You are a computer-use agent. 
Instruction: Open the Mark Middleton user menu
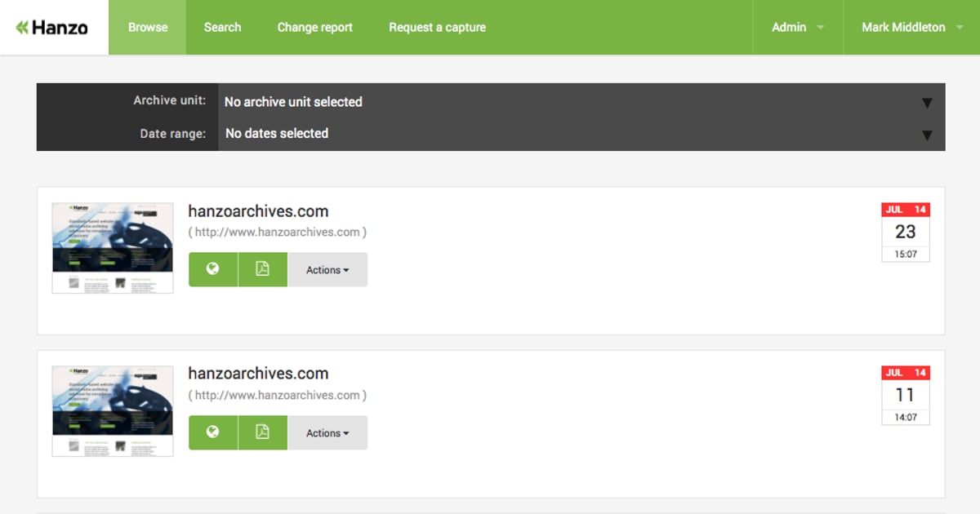[x=911, y=28]
